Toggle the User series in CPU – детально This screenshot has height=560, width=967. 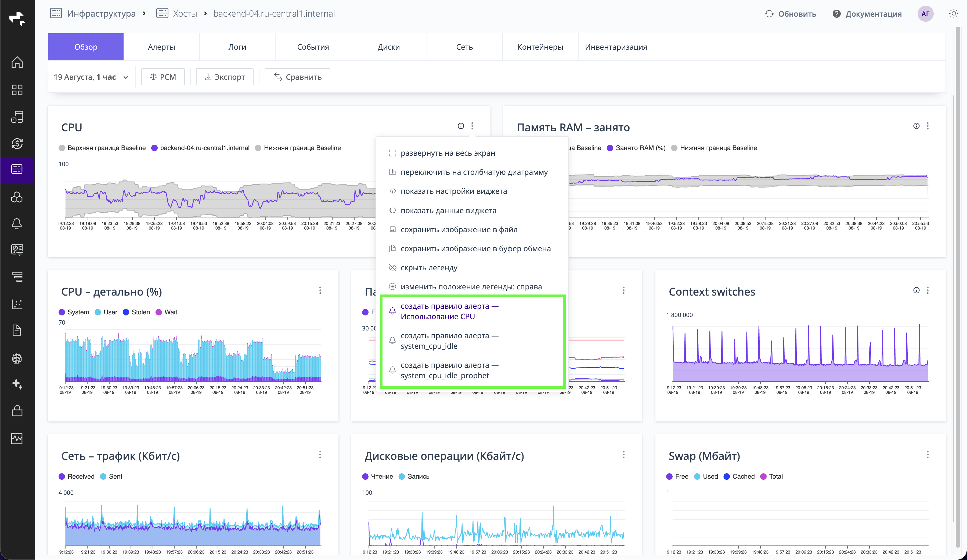(x=106, y=312)
